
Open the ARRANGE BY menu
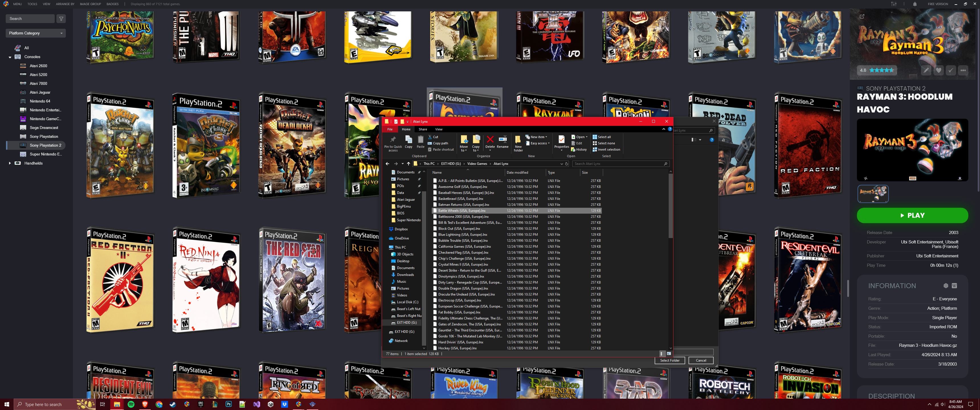tap(65, 4)
